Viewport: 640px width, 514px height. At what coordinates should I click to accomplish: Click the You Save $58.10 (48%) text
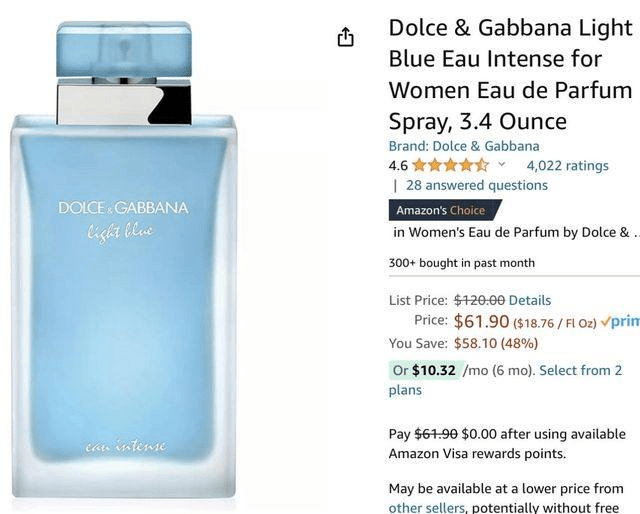point(463,343)
